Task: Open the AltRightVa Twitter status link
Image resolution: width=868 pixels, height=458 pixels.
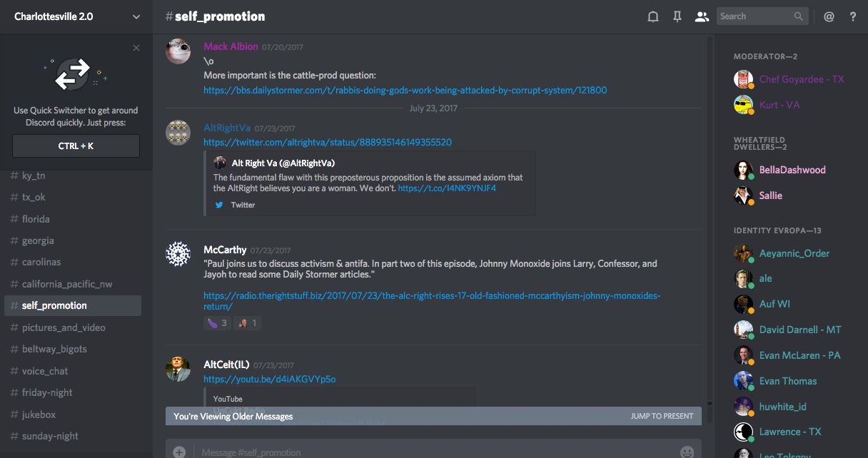Action: (327, 142)
